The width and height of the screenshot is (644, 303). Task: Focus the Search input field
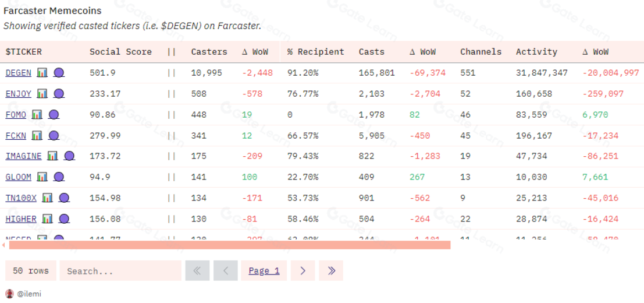(120, 271)
